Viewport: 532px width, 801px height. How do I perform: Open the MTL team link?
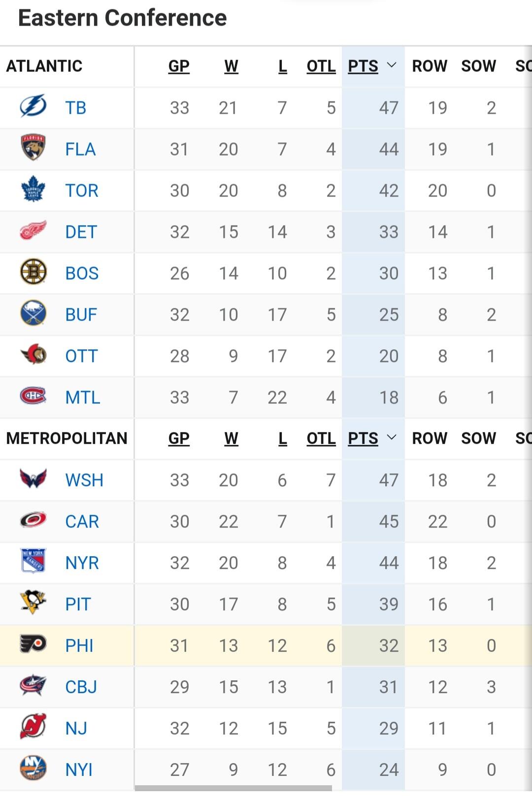83,397
